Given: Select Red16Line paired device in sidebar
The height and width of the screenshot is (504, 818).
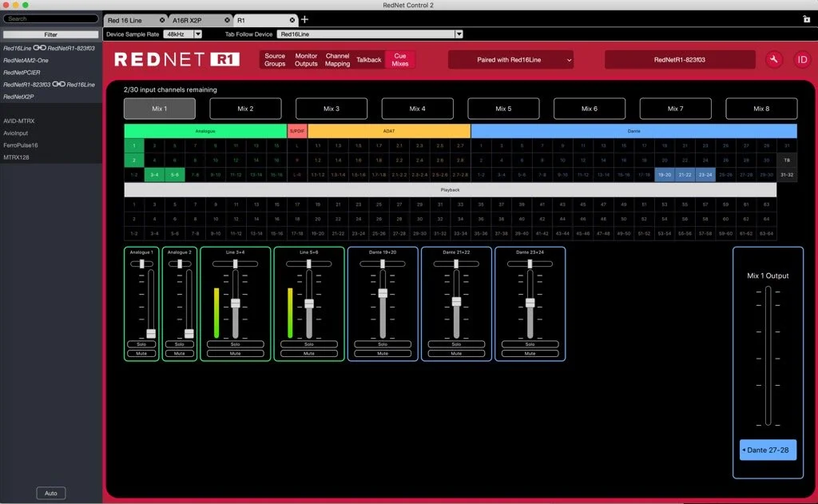Looking at the screenshot, I should click(x=49, y=48).
